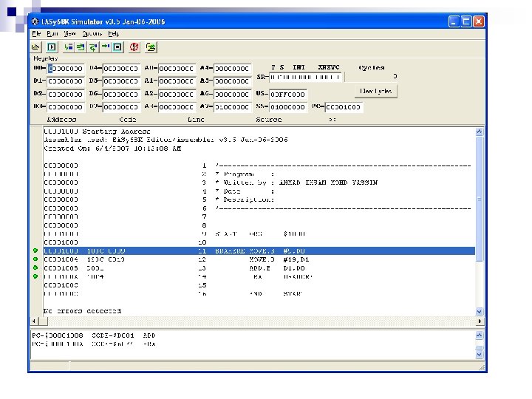Click into the A4 register field
The height and width of the screenshot is (399, 532).
tap(233, 69)
